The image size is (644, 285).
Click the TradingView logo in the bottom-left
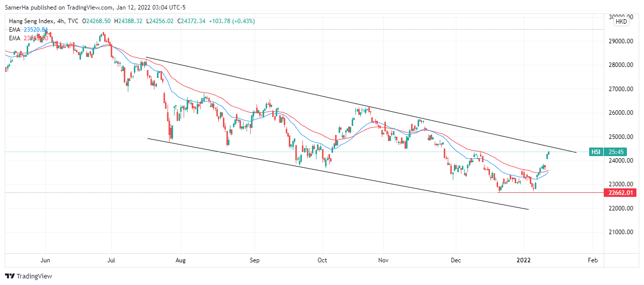[x=29, y=276]
